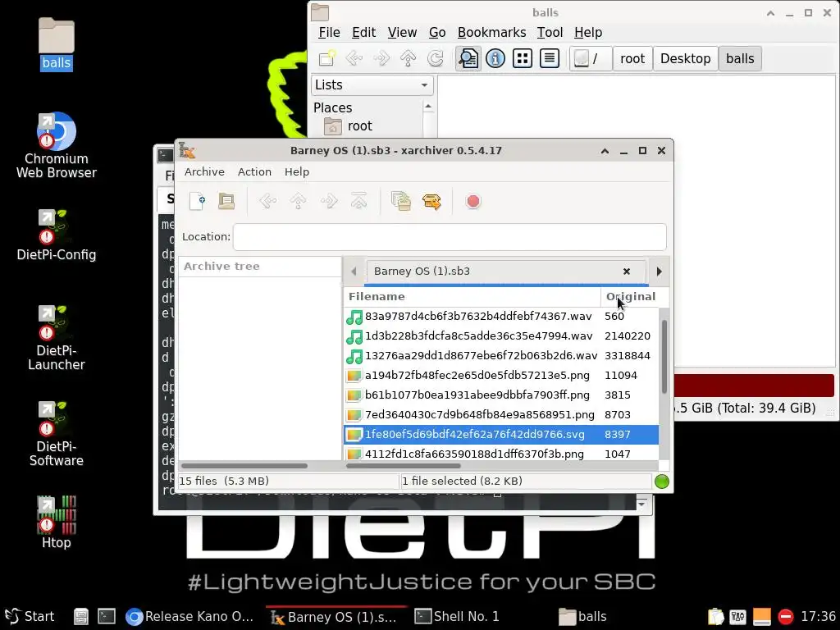Image resolution: width=840 pixels, height=630 pixels.
Task: Click the back arrow in xarchiver toolbar
Action: click(268, 202)
